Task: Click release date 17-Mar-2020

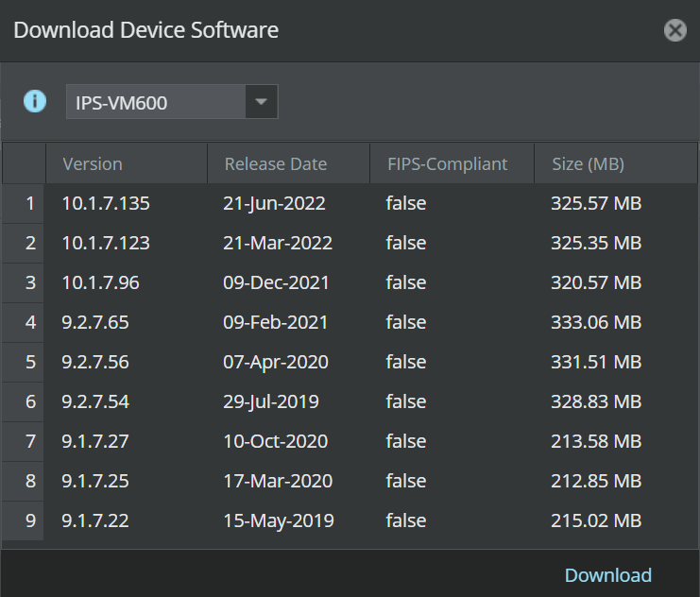Action: [278, 481]
